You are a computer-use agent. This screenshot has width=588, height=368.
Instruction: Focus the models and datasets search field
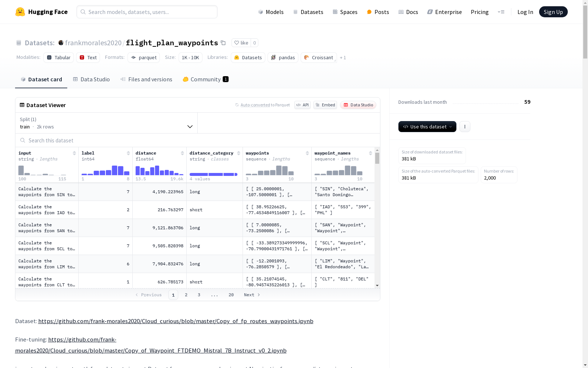tap(147, 12)
